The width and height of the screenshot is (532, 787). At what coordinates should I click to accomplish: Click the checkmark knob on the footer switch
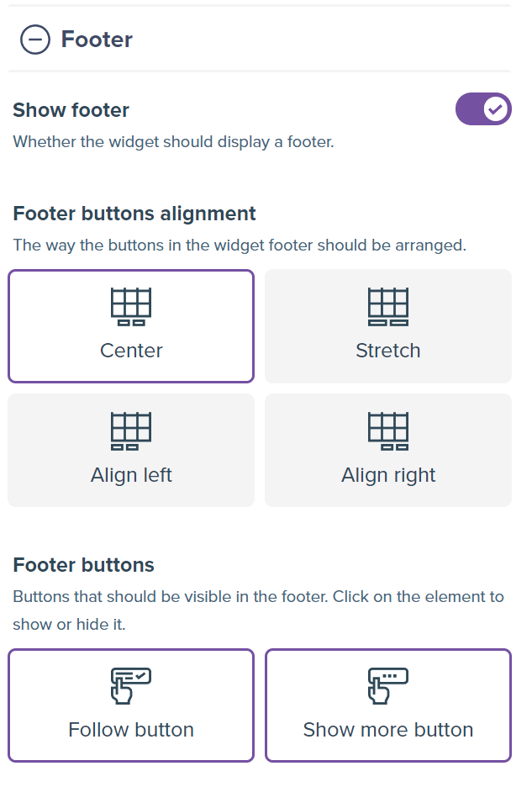(495, 109)
